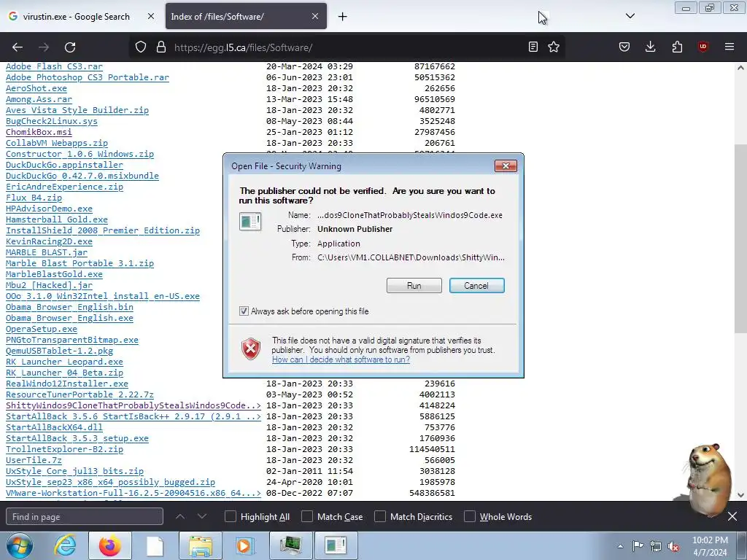The height and width of the screenshot is (560, 747).
Task: Click the scrollbar down arrow
Action: pyautogui.click(x=740, y=495)
